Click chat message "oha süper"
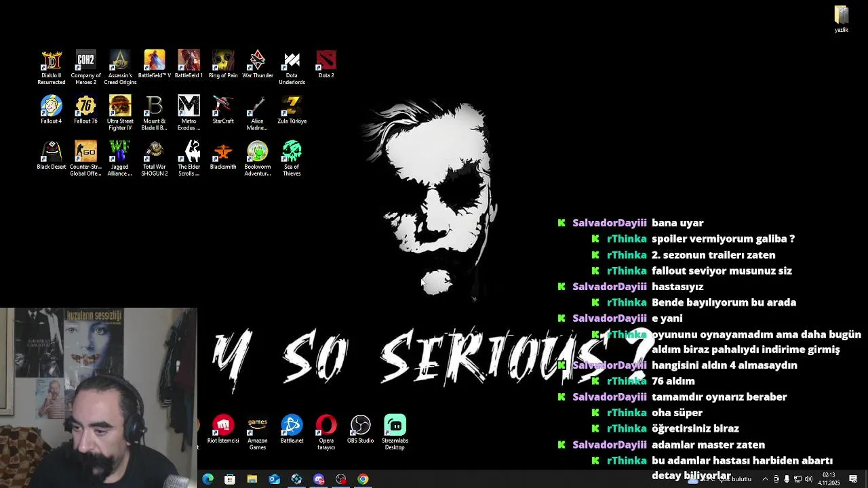 click(x=677, y=413)
